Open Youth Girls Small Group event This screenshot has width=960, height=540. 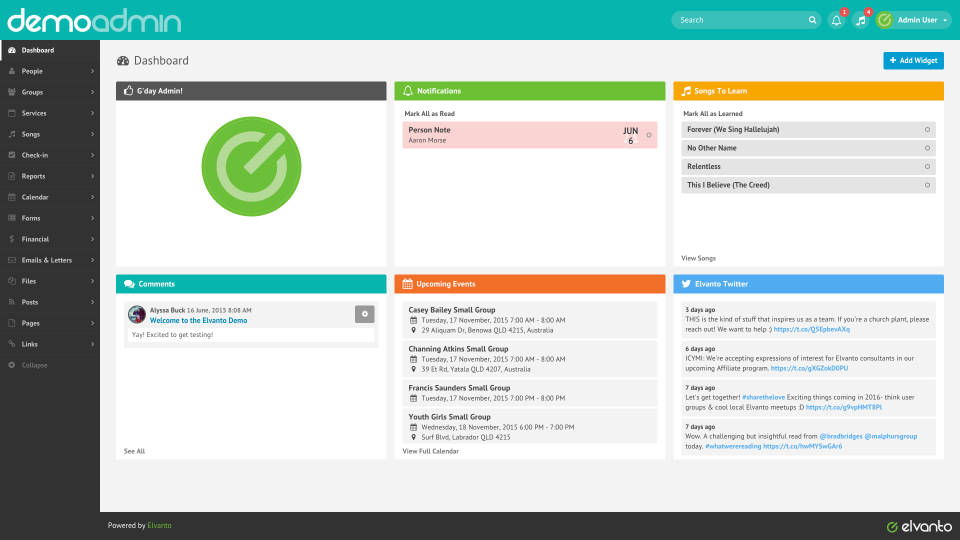tap(449, 417)
